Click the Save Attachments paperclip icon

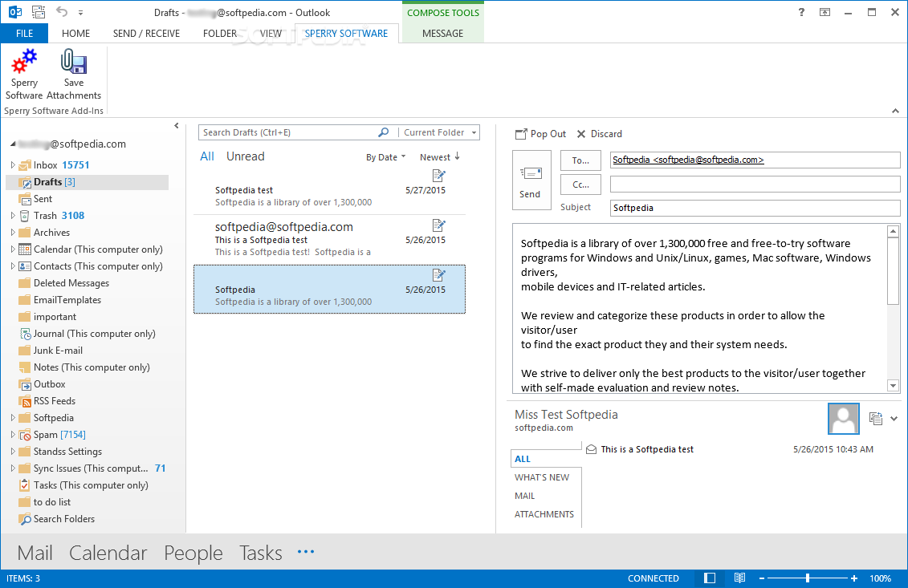74,62
